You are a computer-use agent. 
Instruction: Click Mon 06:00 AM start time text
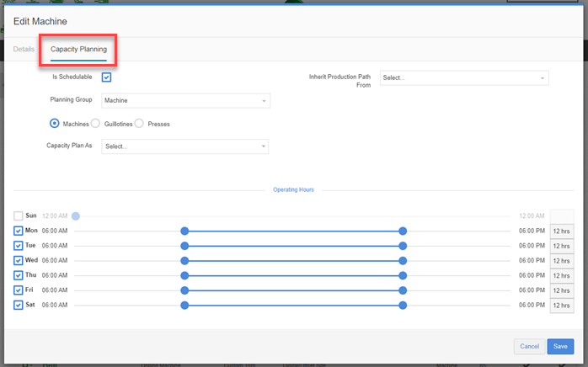coord(55,231)
